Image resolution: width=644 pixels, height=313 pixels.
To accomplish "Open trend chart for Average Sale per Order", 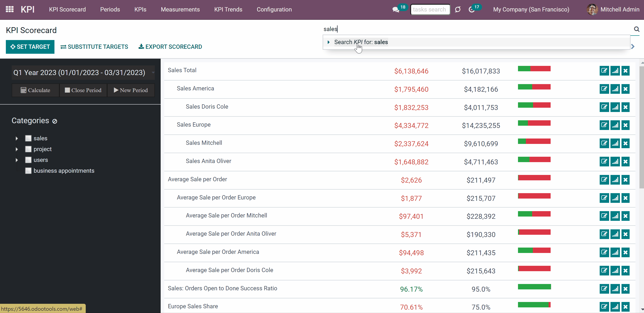I will [x=615, y=180].
